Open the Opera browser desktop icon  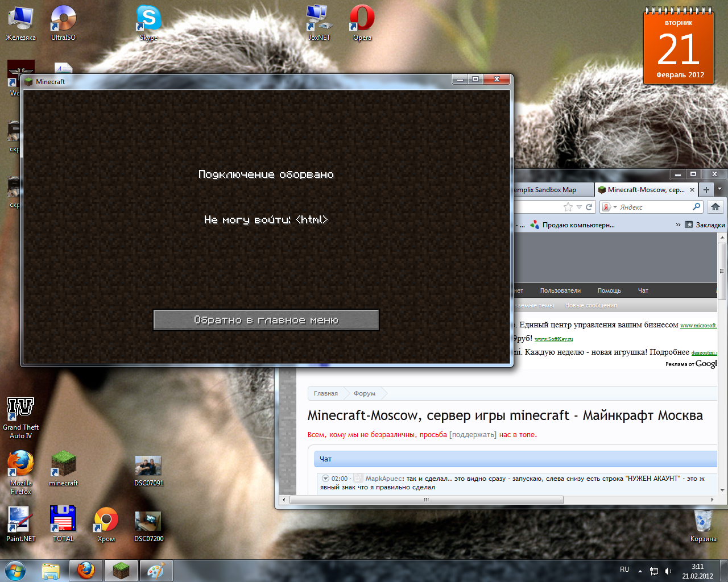362,19
